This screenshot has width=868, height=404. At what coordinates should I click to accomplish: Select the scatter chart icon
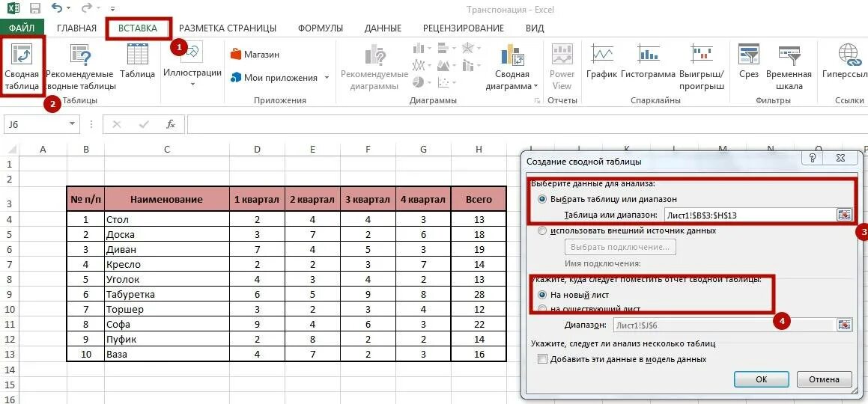pyautogui.click(x=443, y=82)
